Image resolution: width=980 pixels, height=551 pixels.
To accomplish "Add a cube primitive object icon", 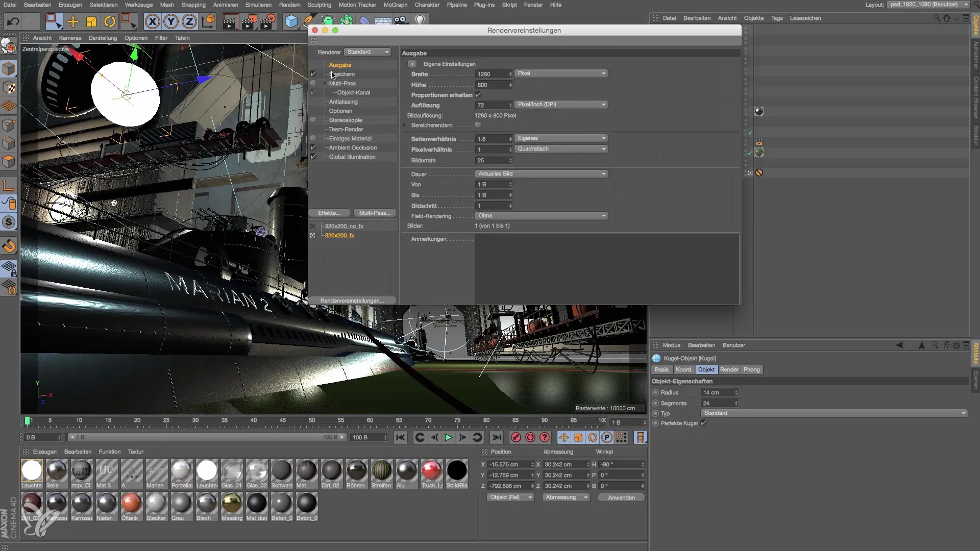I will tap(291, 21).
